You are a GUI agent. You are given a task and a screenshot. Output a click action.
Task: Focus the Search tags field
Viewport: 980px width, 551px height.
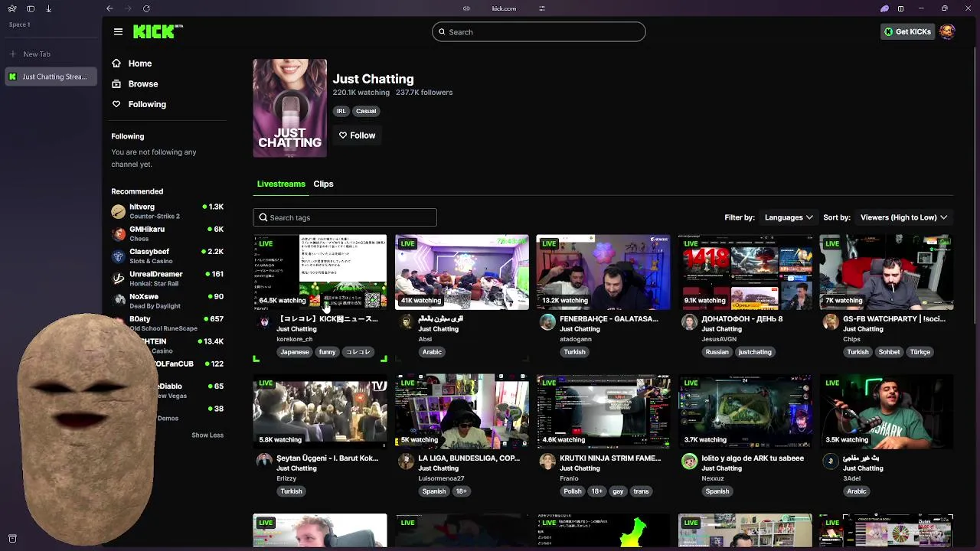[x=345, y=217]
